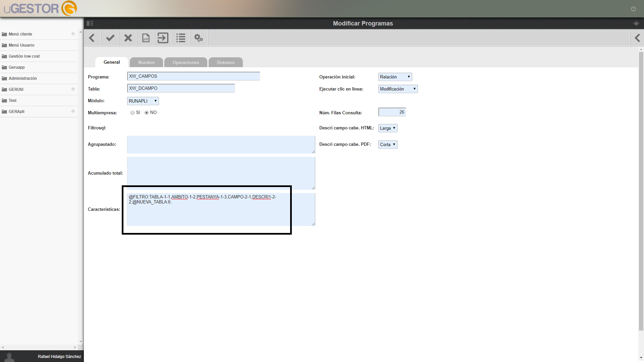
Task: Open the Módulo RUNAPLI dropdown
Action: (143, 101)
